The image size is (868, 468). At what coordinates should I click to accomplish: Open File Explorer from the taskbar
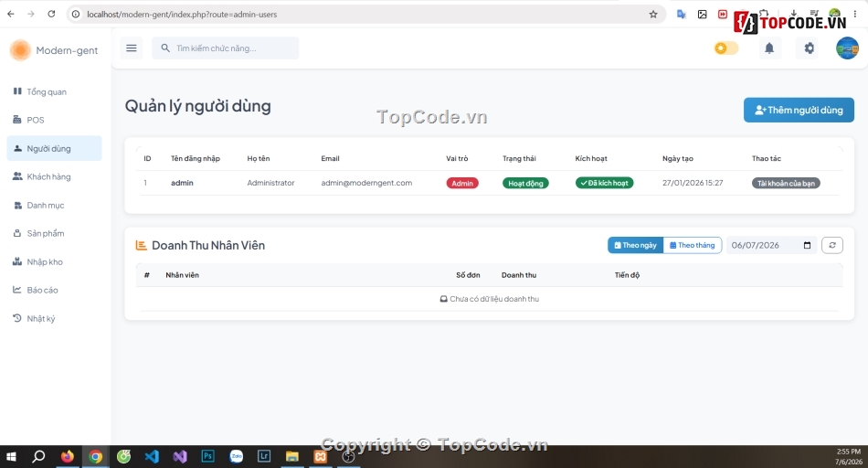coord(291,456)
